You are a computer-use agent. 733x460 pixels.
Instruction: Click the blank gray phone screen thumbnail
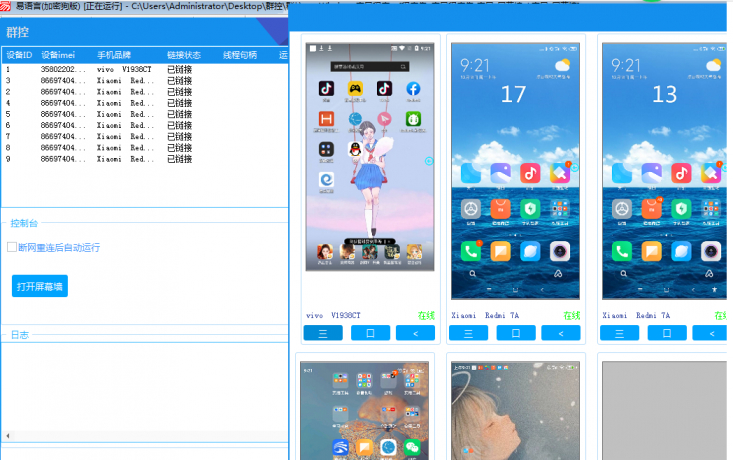[664, 410]
